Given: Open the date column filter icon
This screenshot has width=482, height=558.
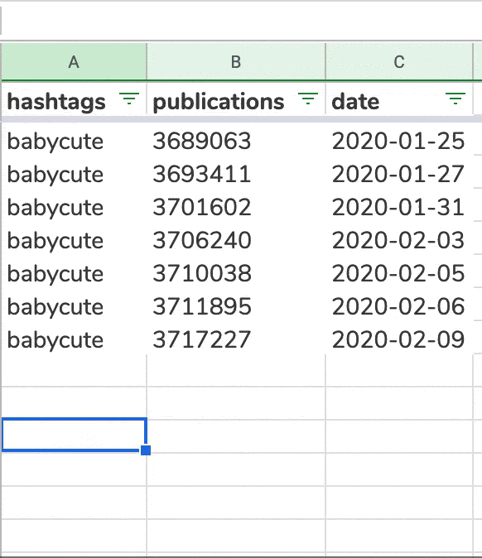Looking at the screenshot, I should tap(455, 99).
